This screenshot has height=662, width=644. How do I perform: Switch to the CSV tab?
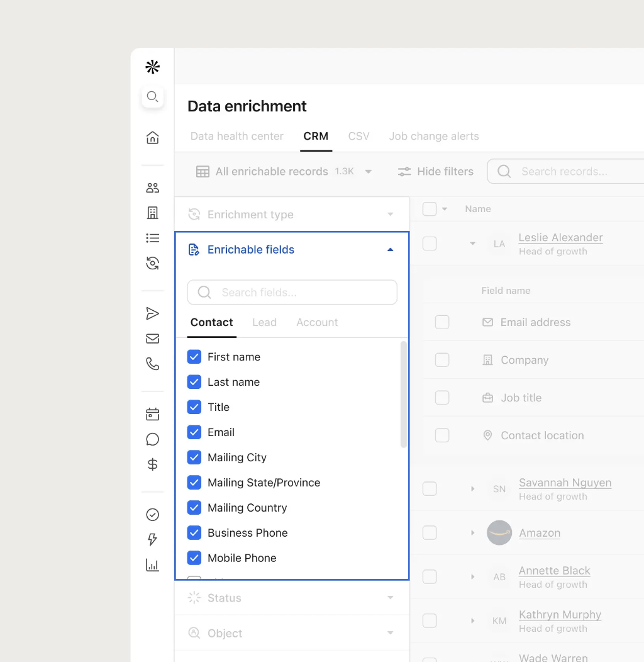click(x=358, y=136)
